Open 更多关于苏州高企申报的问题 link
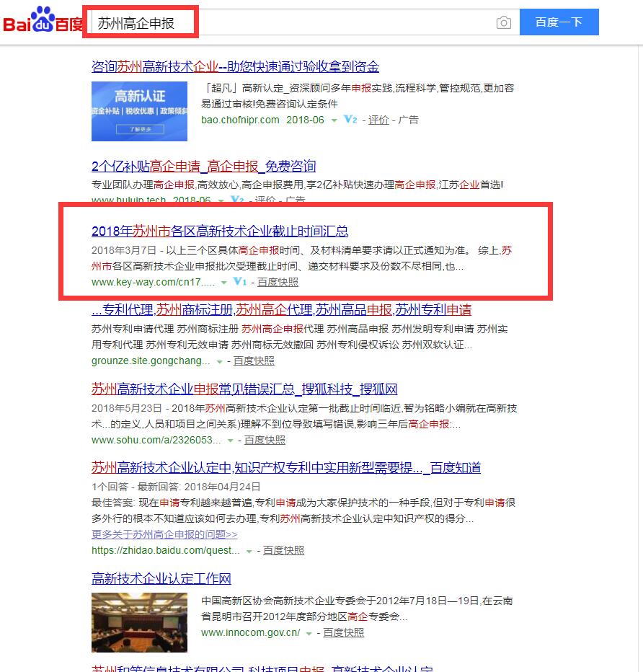 point(164,534)
